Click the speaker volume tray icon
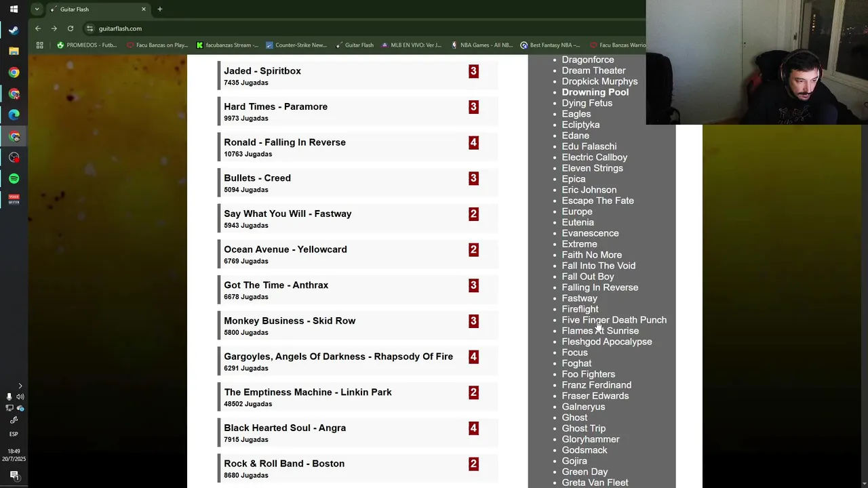Image resolution: width=868 pixels, height=488 pixels. 20,396
